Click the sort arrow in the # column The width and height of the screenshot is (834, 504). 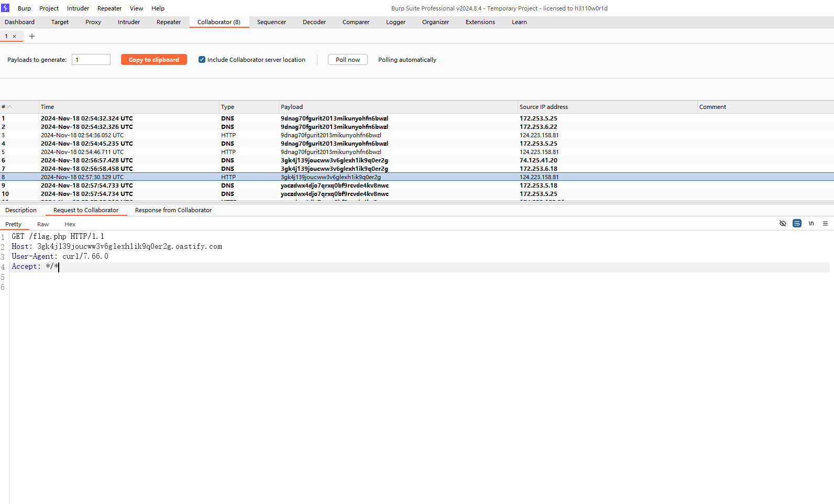click(9, 107)
